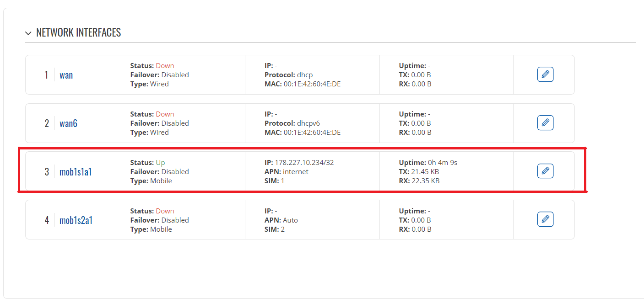Click row number 1 of the interface list
The height and width of the screenshot is (303, 644).
coord(46,75)
